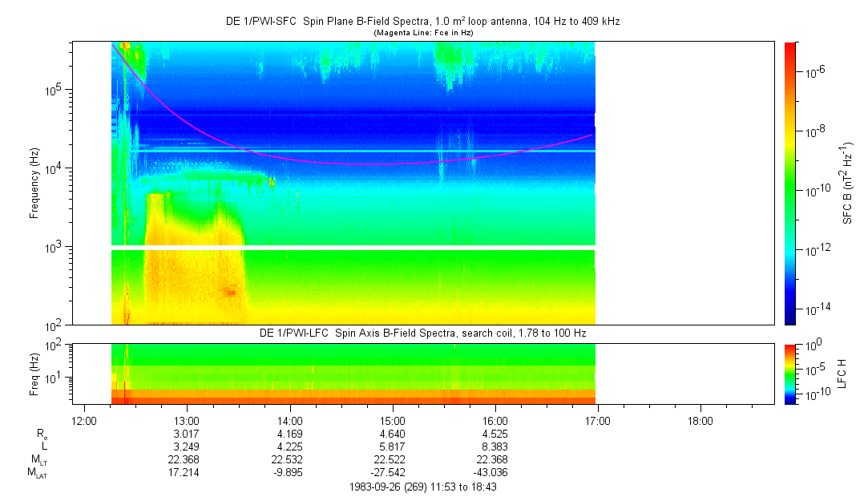The width and height of the screenshot is (868, 497).
Task: Click the Magenta Line Fce subtitle text
Action: tap(422, 33)
